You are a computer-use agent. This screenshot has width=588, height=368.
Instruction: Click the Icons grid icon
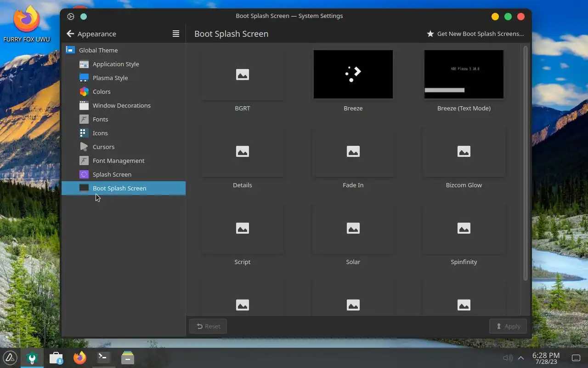click(84, 133)
